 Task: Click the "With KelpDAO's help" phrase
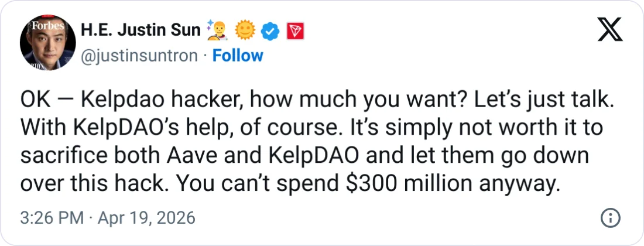click(x=107, y=128)
